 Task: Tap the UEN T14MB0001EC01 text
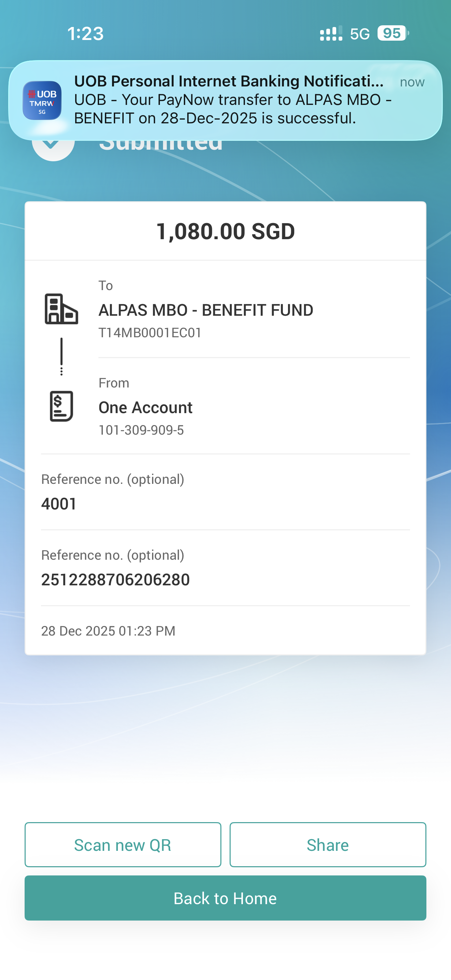point(150,333)
